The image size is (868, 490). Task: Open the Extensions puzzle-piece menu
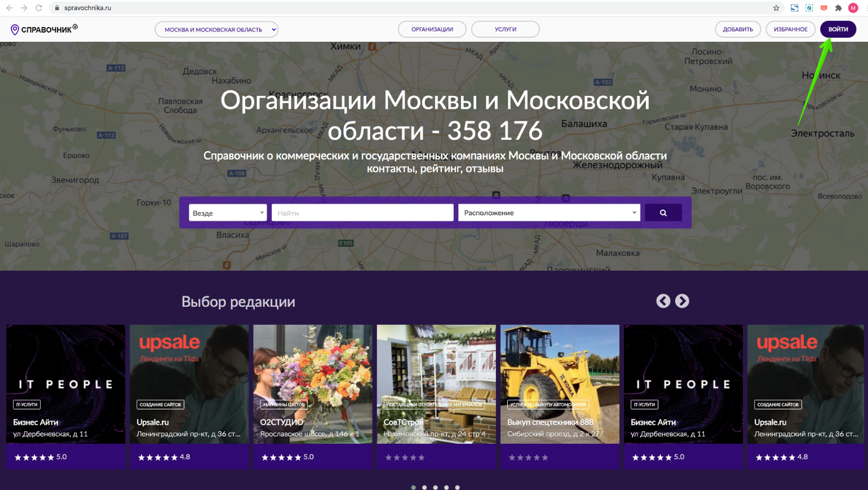click(839, 8)
